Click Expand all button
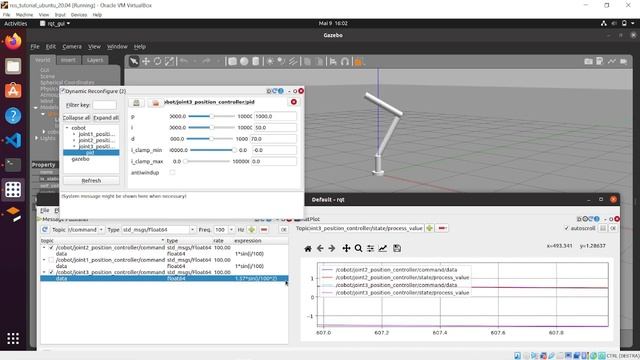 106,118
